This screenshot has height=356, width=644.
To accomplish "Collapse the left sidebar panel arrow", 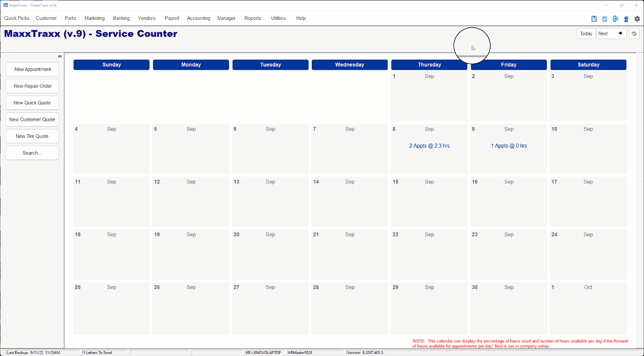I will pos(60,56).
